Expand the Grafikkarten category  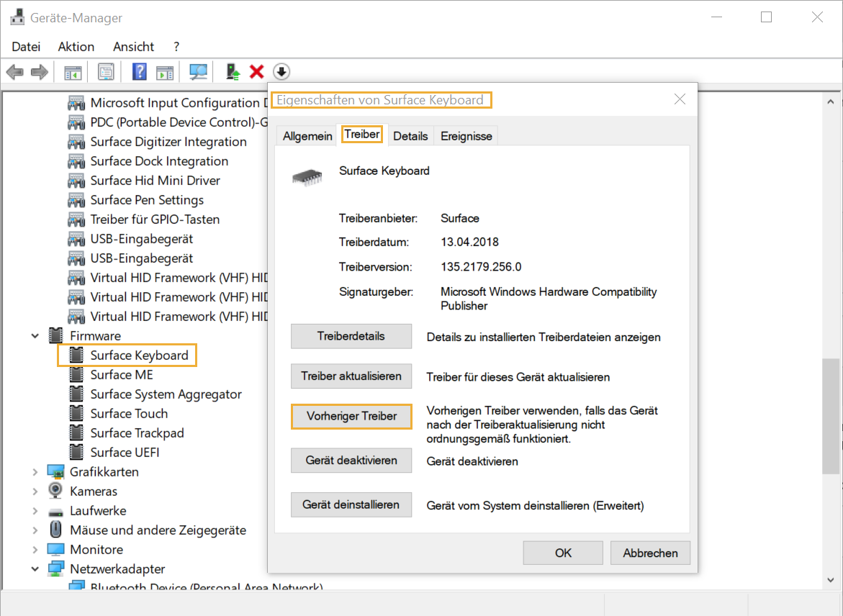35,471
